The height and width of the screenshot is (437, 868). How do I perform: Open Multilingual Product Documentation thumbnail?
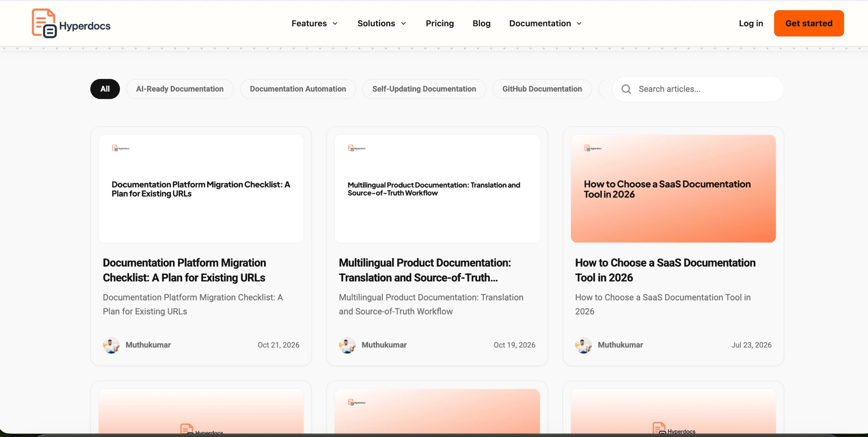pos(437,189)
